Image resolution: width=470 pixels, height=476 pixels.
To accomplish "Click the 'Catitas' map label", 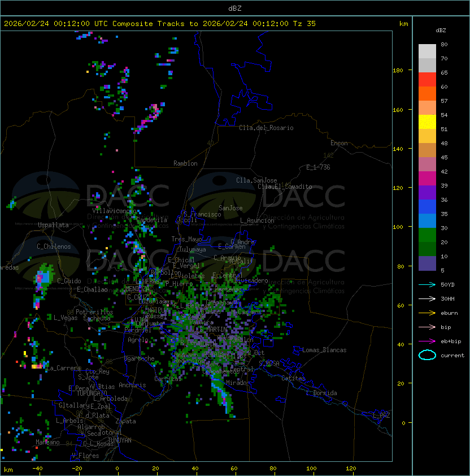I will [x=293, y=378].
